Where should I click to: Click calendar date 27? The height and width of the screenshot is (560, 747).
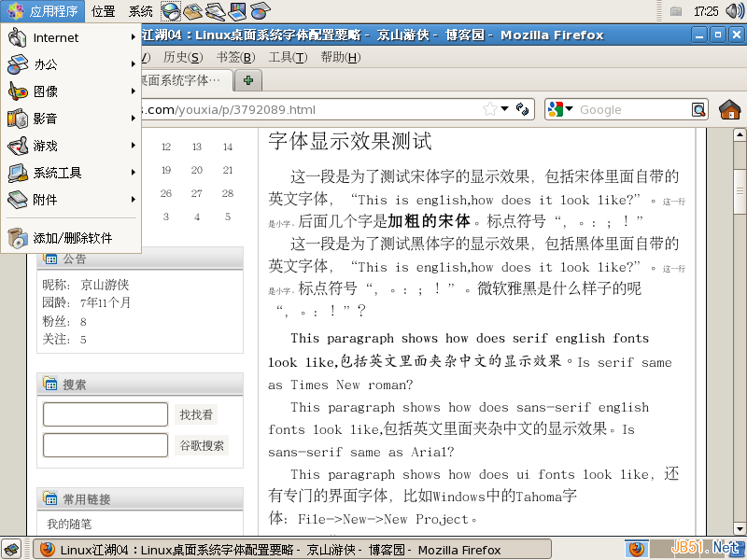point(197,193)
